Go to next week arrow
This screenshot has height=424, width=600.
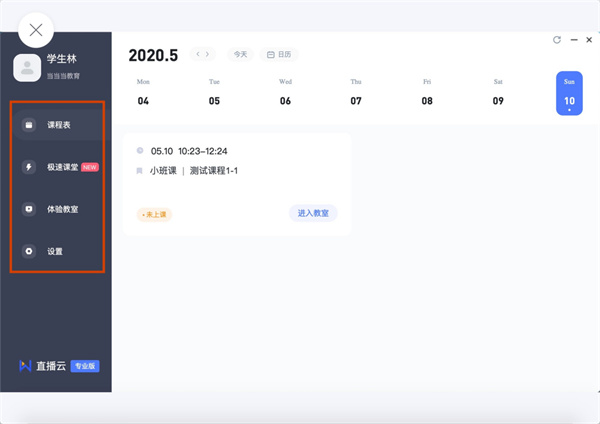coord(207,54)
